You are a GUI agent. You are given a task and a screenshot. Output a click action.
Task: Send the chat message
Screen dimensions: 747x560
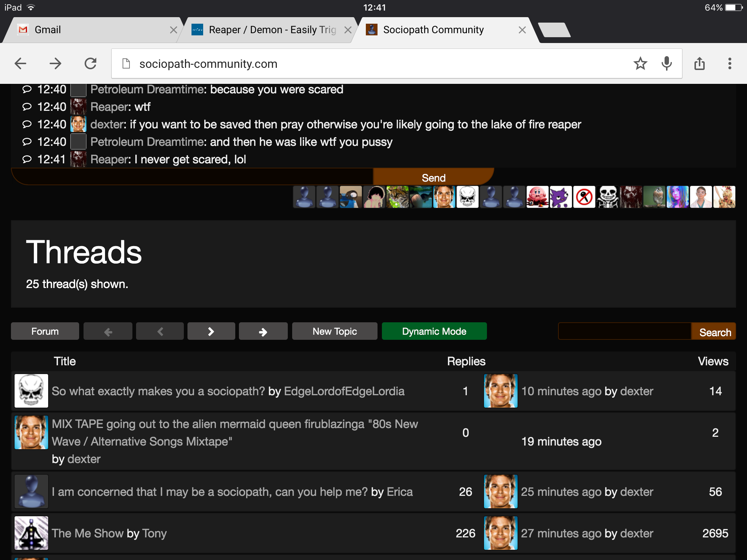(433, 177)
